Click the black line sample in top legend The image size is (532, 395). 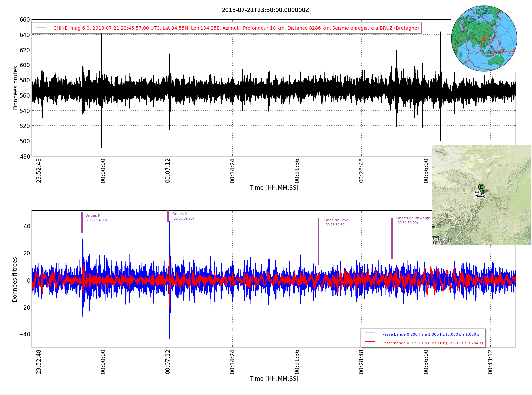(x=41, y=27)
